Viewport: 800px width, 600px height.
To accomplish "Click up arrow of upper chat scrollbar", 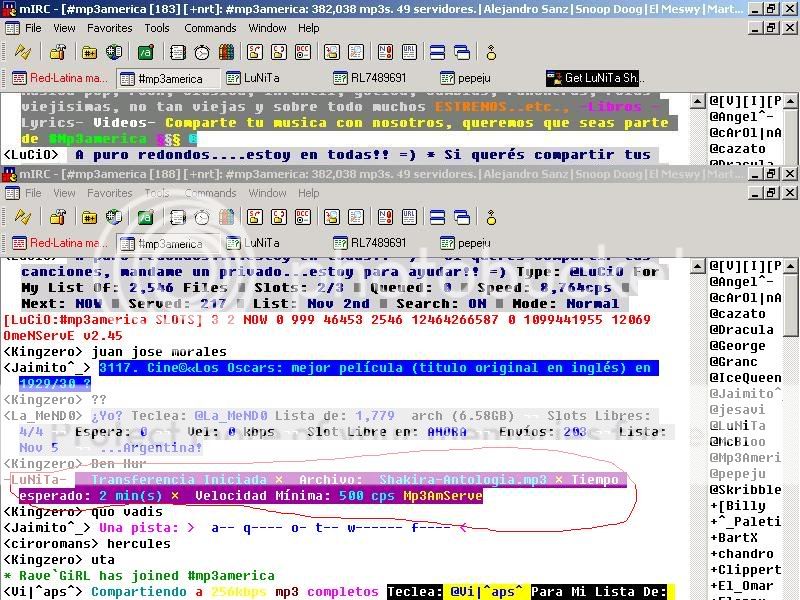I will pos(697,101).
